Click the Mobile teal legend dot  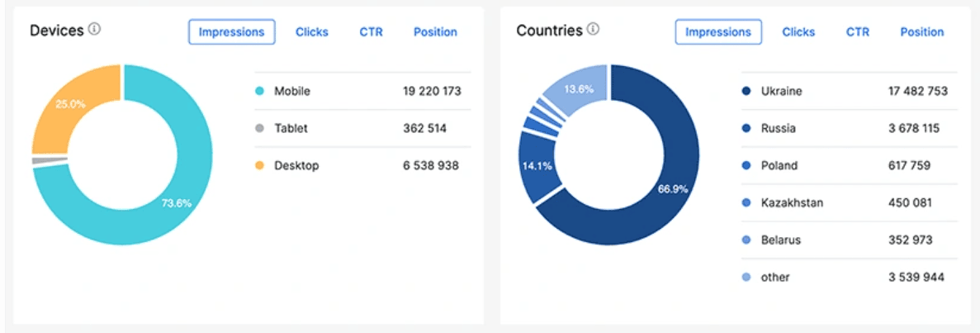259,91
